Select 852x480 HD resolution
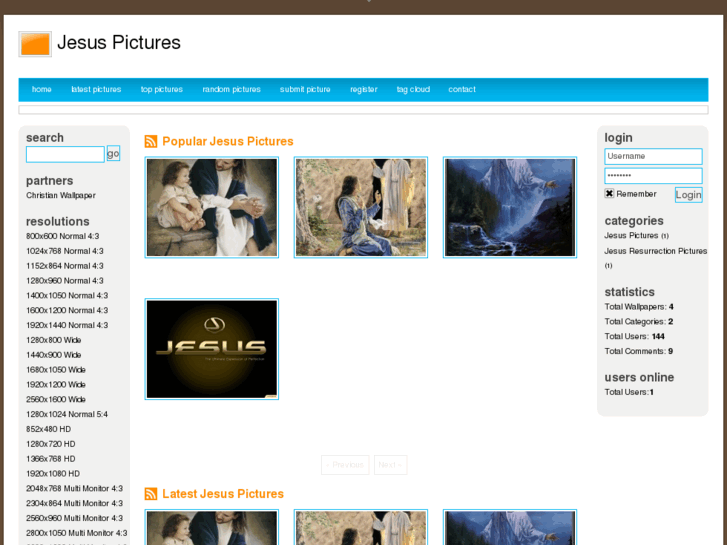The width and height of the screenshot is (727, 545). [x=49, y=429]
